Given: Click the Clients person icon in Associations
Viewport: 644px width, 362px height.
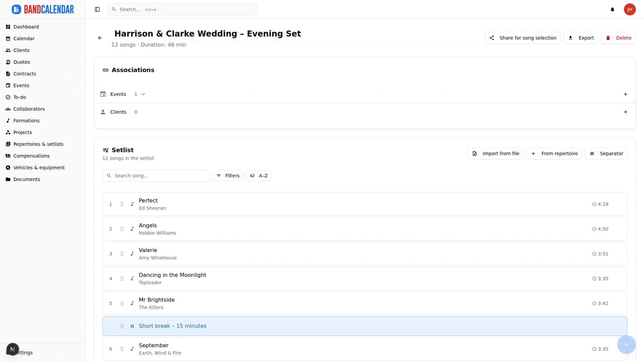Looking at the screenshot, I should [x=103, y=112].
